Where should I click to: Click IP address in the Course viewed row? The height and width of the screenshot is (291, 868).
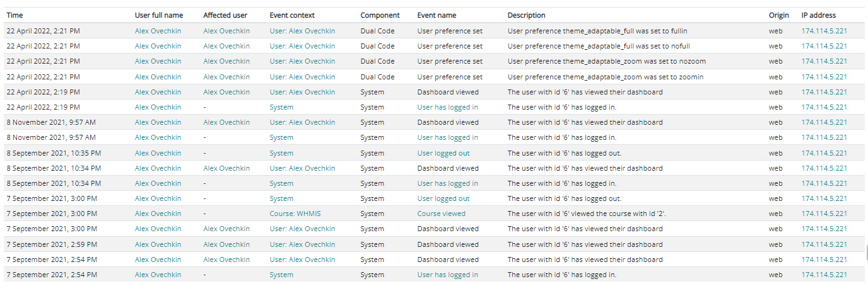coord(824,214)
